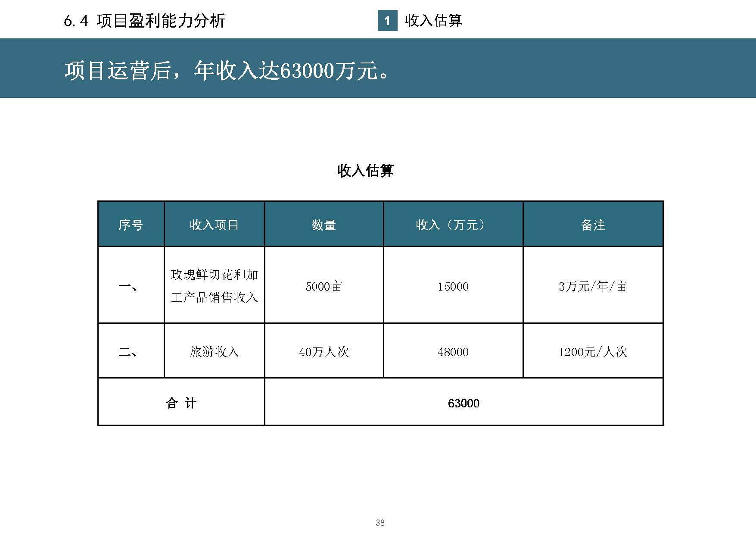The image size is (756, 535).
Task: Click the bold table title '收入估算'
Action: (x=365, y=171)
